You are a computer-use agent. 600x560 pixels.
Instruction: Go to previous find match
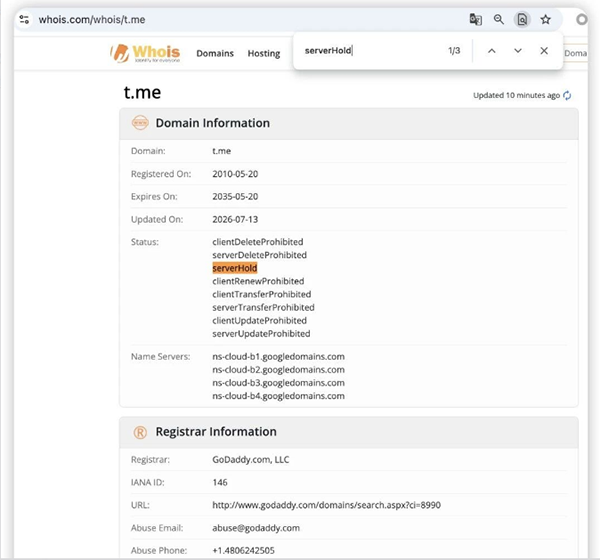click(x=492, y=51)
